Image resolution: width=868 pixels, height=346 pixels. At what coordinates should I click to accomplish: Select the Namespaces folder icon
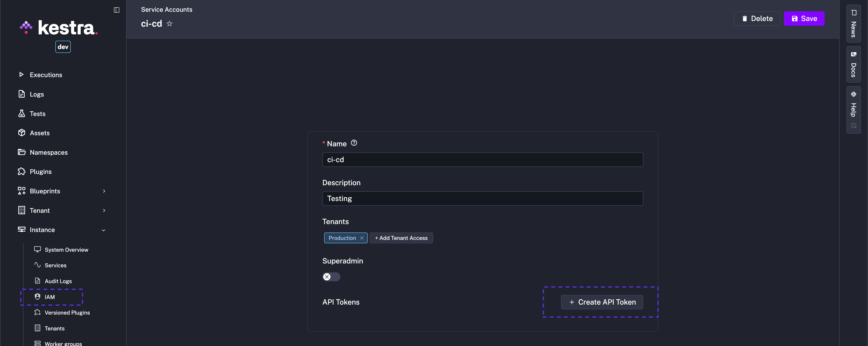point(21,152)
